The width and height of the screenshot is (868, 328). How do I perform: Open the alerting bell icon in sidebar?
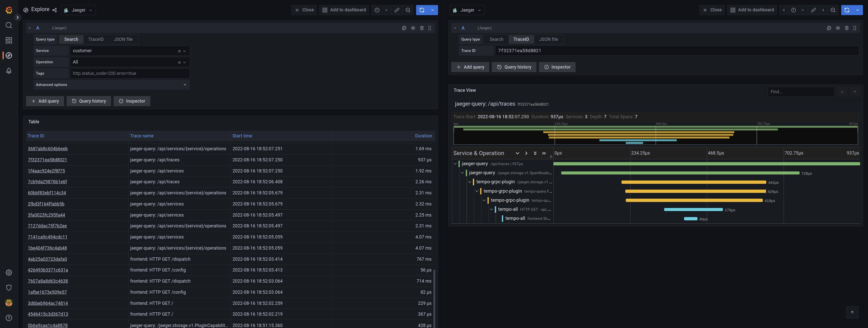pyautogui.click(x=9, y=70)
